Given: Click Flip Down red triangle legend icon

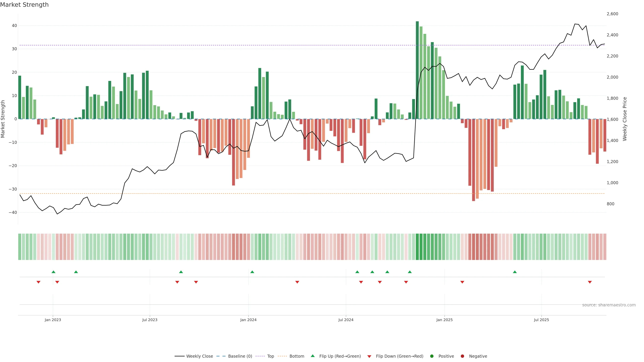Looking at the screenshot, I should click(x=369, y=356).
